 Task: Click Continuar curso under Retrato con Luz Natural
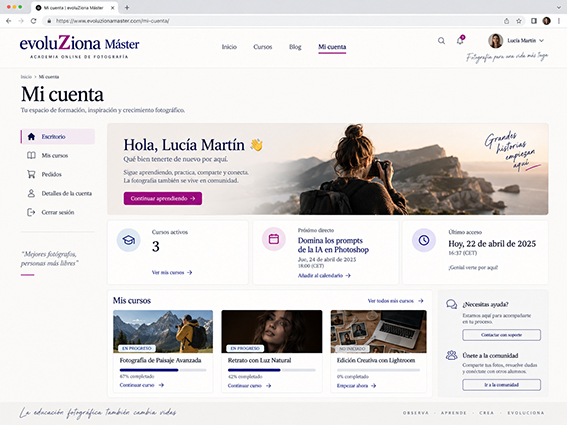[x=250, y=386]
